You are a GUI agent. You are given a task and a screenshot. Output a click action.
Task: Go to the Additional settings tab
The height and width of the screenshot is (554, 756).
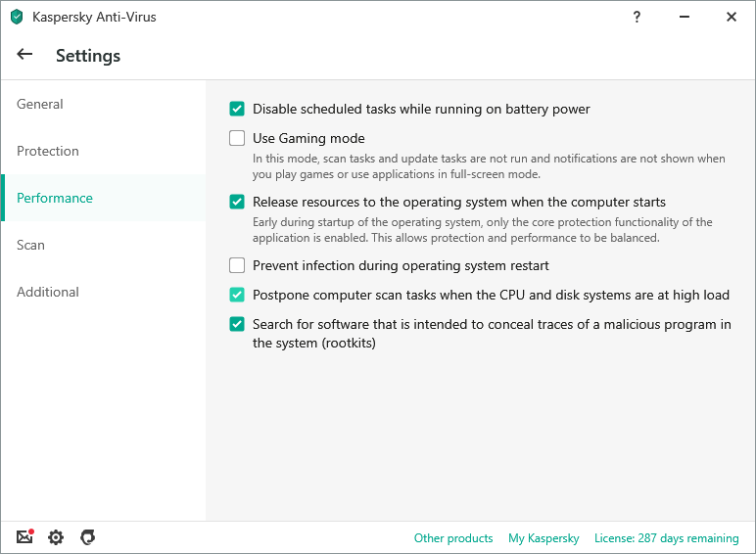[x=48, y=292]
